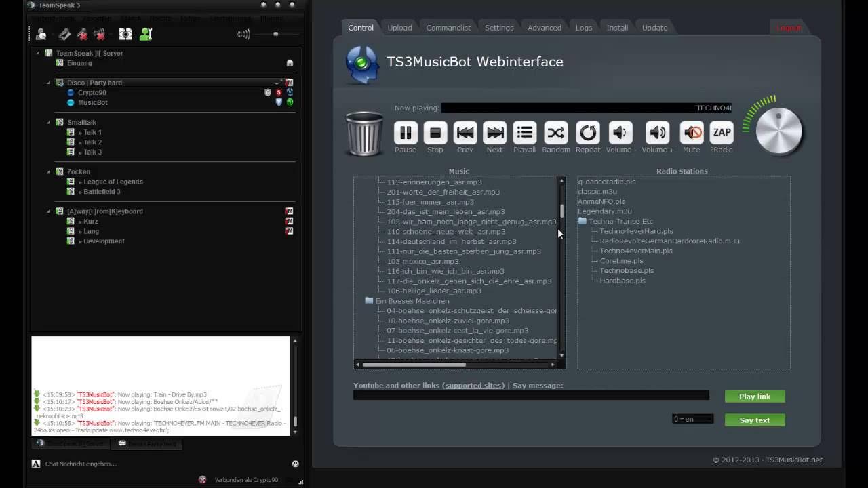The width and height of the screenshot is (868, 488).
Task: Click the Playall list icon
Action: tap(525, 133)
